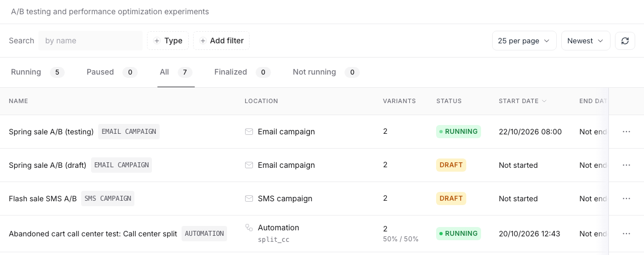The height and width of the screenshot is (255, 644).
Task: Open actions menu for Abandoned cart call center test
Action: [x=626, y=234]
